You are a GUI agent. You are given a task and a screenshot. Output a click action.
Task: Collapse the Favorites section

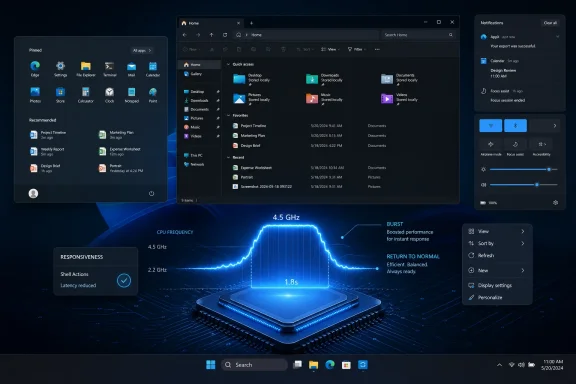228,115
